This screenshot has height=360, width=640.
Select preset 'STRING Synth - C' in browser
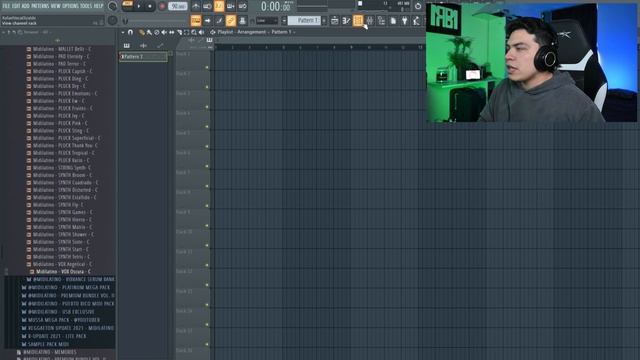[x=62, y=168]
